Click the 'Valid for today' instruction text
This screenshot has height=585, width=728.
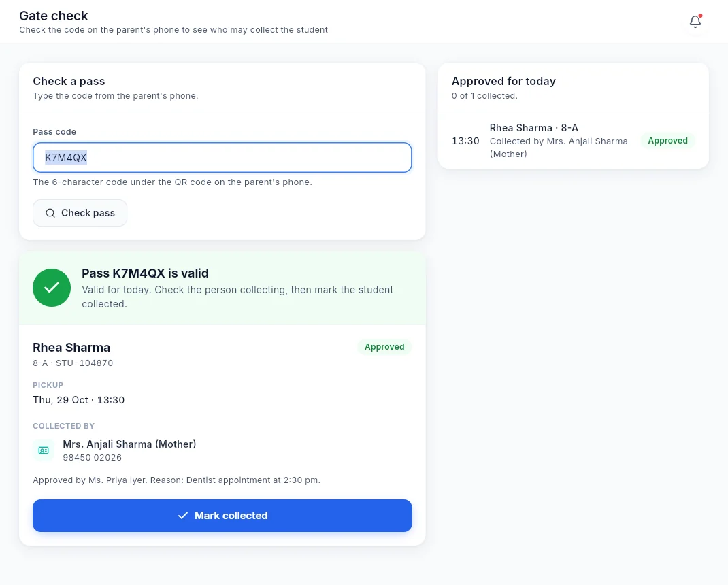point(237,297)
